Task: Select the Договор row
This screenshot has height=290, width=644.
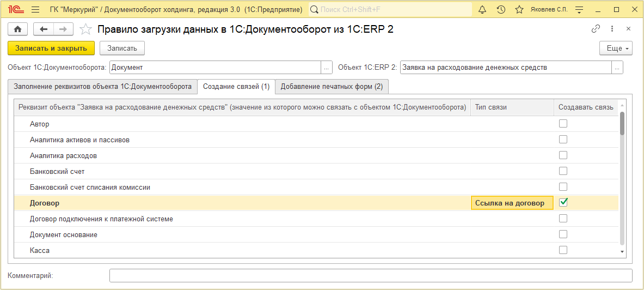Action: click(316, 203)
